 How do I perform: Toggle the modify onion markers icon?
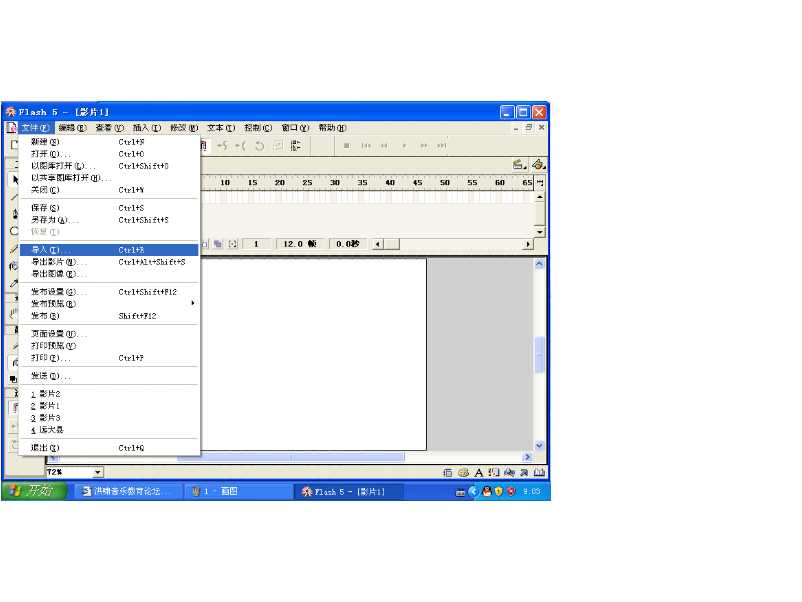[233, 244]
